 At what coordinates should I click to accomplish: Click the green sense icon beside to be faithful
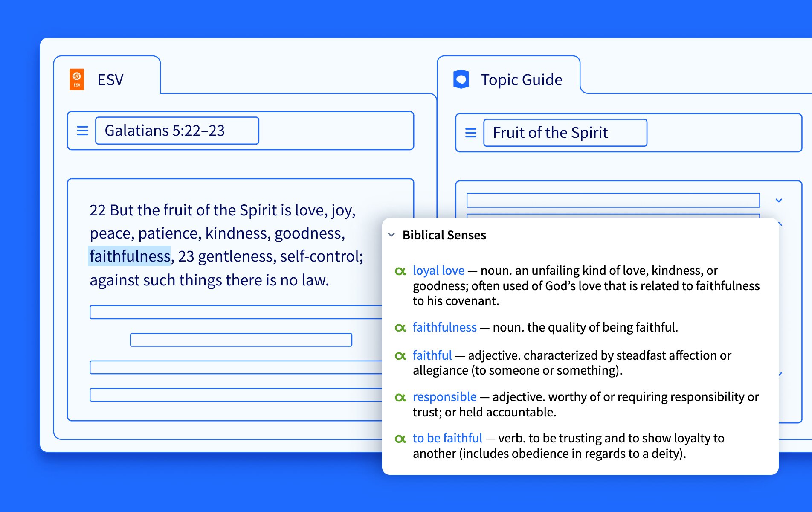pyautogui.click(x=400, y=439)
